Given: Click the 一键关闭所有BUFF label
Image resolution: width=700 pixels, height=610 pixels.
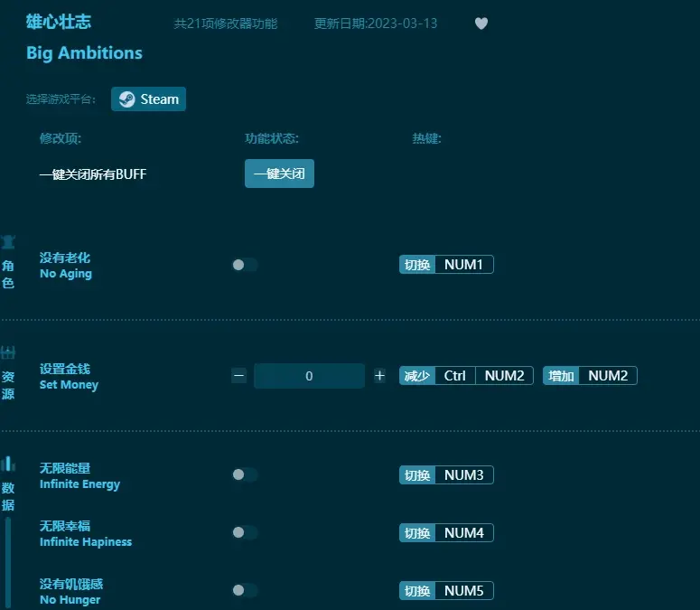Looking at the screenshot, I should [x=93, y=174].
